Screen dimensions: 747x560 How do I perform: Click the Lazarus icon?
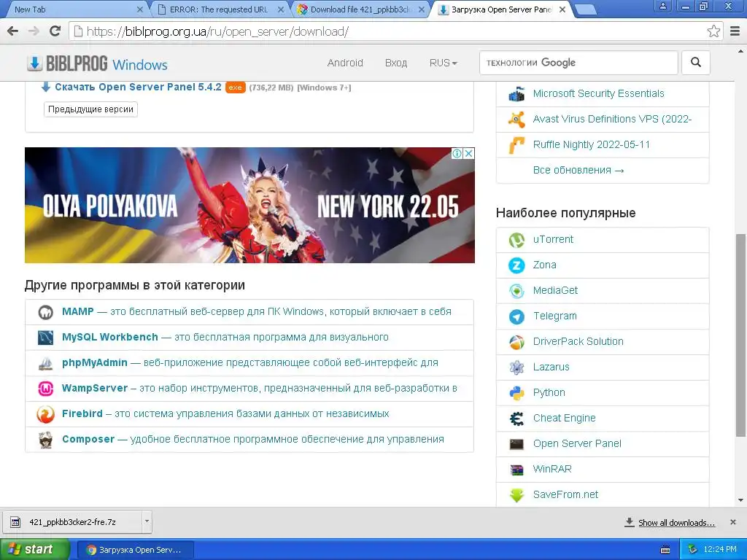pos(516,367)
